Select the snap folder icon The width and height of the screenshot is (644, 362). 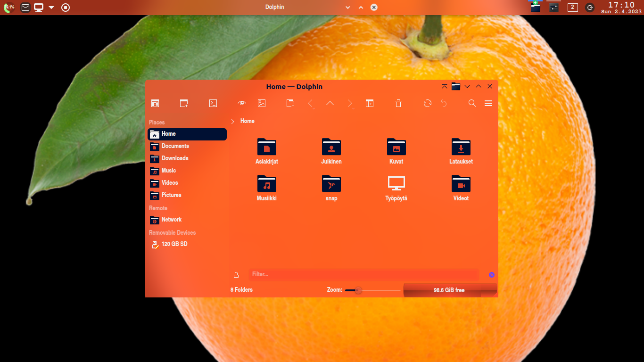pyautogui.click(x=331, y=183)
